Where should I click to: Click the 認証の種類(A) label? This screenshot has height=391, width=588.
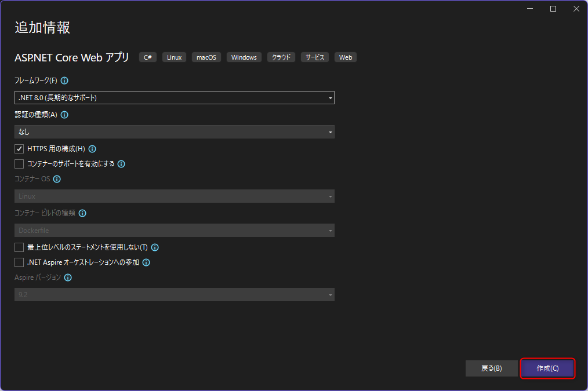point(36,115)
